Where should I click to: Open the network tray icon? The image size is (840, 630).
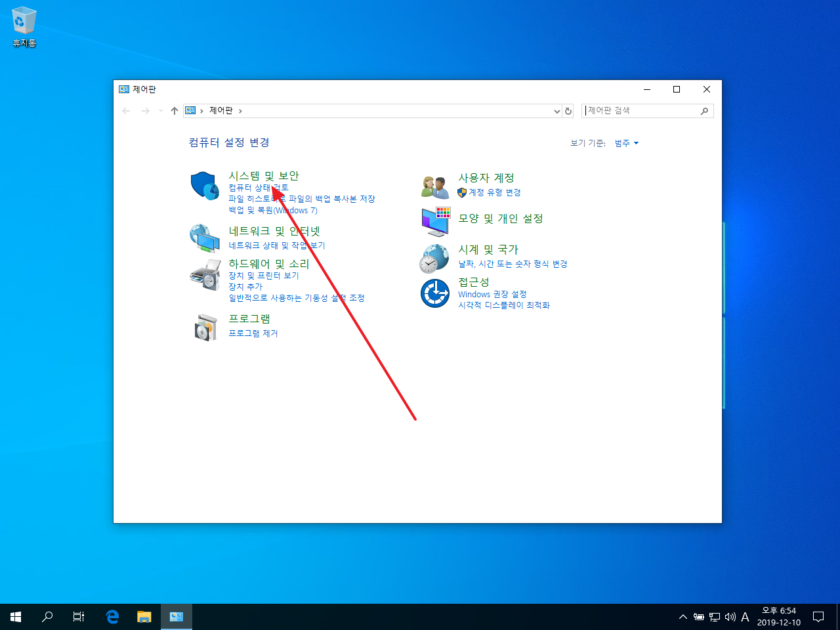(x=715, y=617)
